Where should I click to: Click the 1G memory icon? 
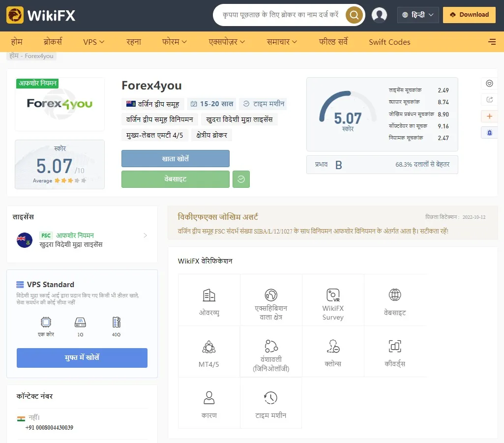click(x=80, y=322)
